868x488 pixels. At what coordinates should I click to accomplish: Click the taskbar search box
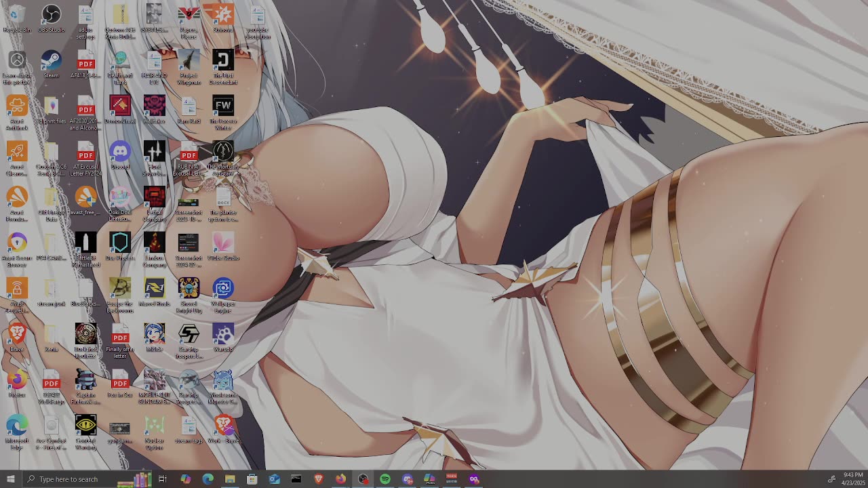pos(86,479)
